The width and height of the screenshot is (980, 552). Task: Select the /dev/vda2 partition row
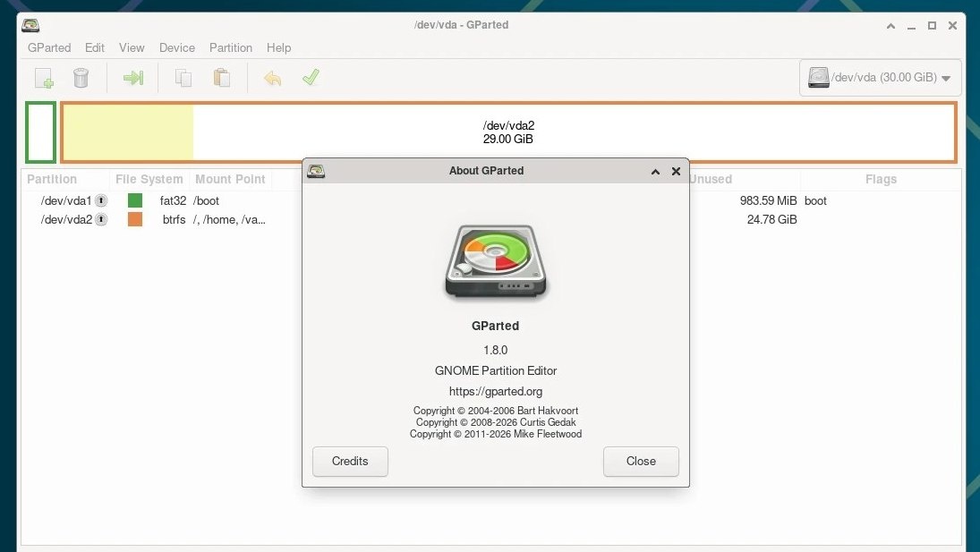491,219
